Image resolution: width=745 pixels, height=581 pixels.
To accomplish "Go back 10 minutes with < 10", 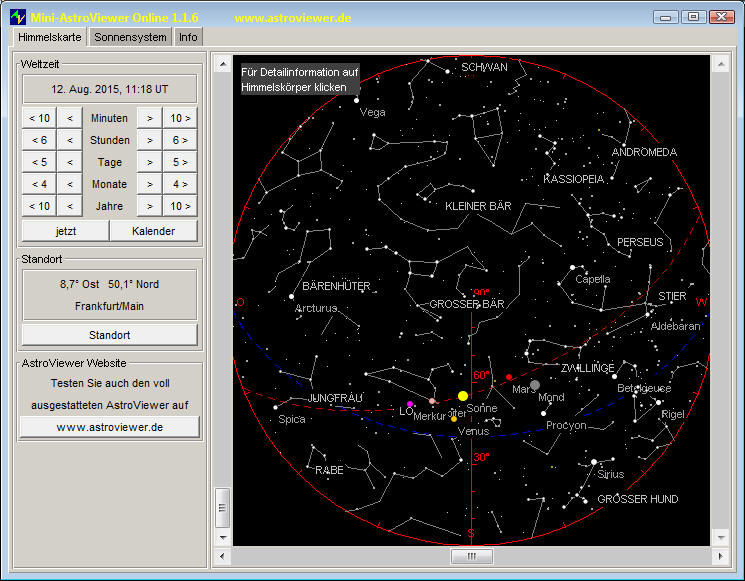I will click(x=40, y=118).
